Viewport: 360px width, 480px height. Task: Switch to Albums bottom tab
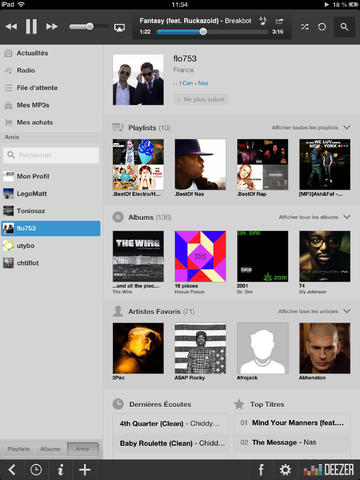click(x=50, y=449)
